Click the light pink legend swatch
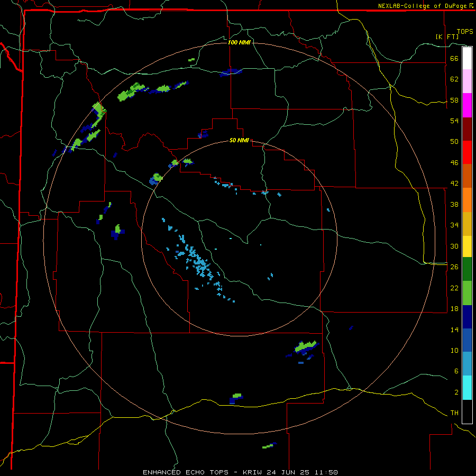The image size is (476, 476). (x=467, y=81)
